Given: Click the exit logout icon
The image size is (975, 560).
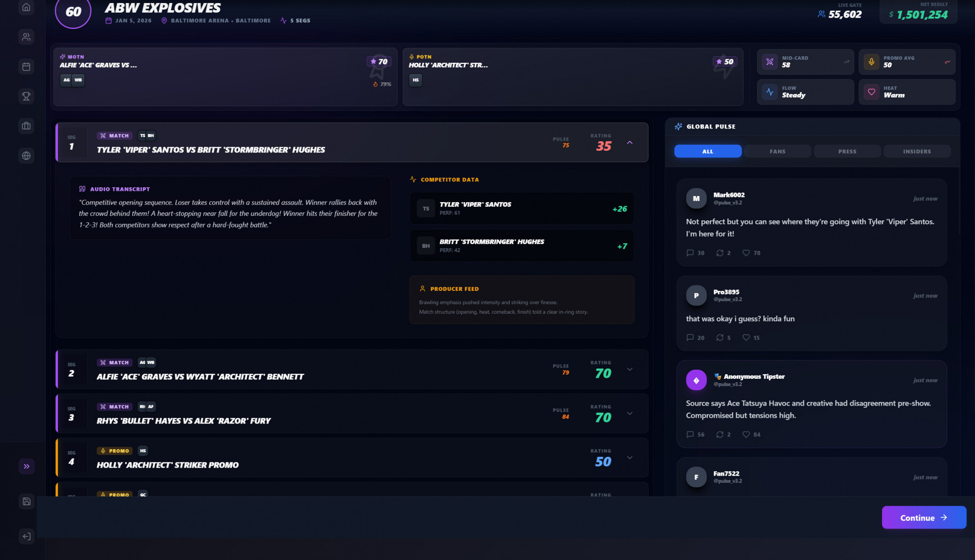Looking at the screenshot, I should point(26,536).
